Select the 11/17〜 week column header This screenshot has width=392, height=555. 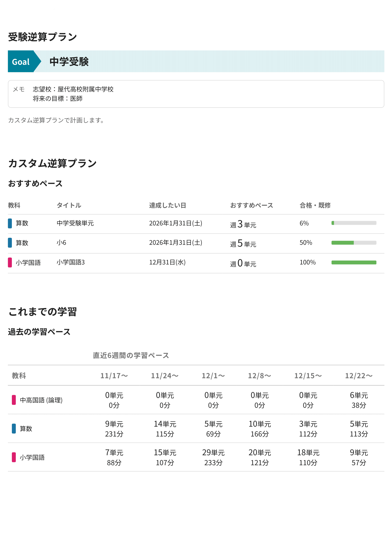(x=114, y=376)
